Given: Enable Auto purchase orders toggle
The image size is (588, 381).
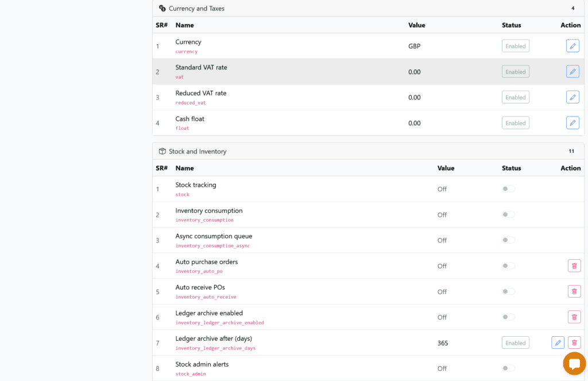Looking at the screenshot, I should click(509, 265).
